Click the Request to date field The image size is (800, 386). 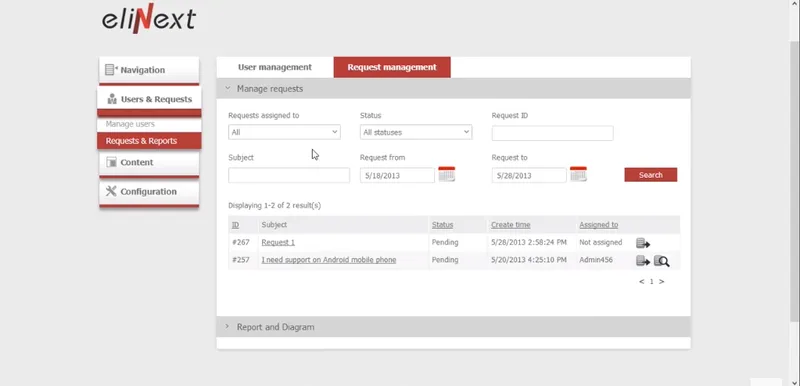click(529, 175)
